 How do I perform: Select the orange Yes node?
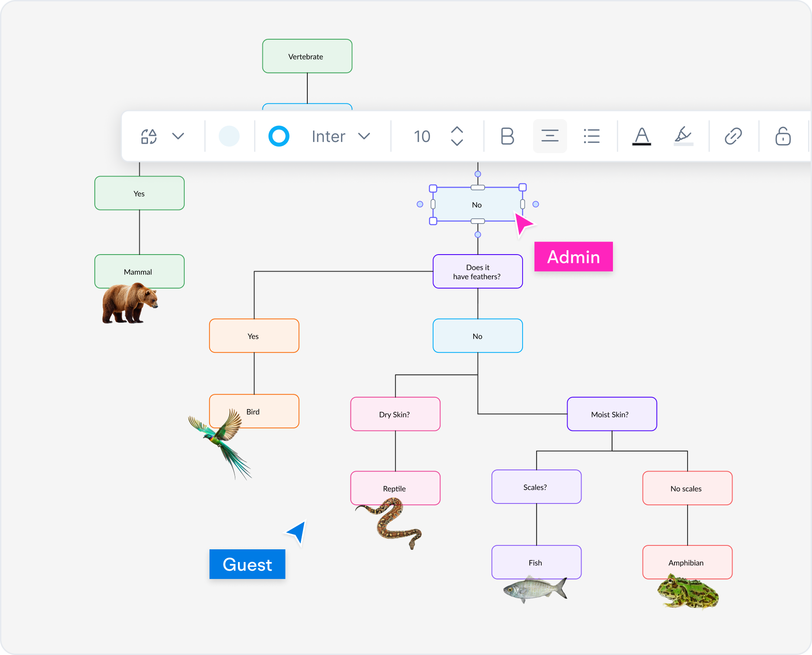[254, 336]
